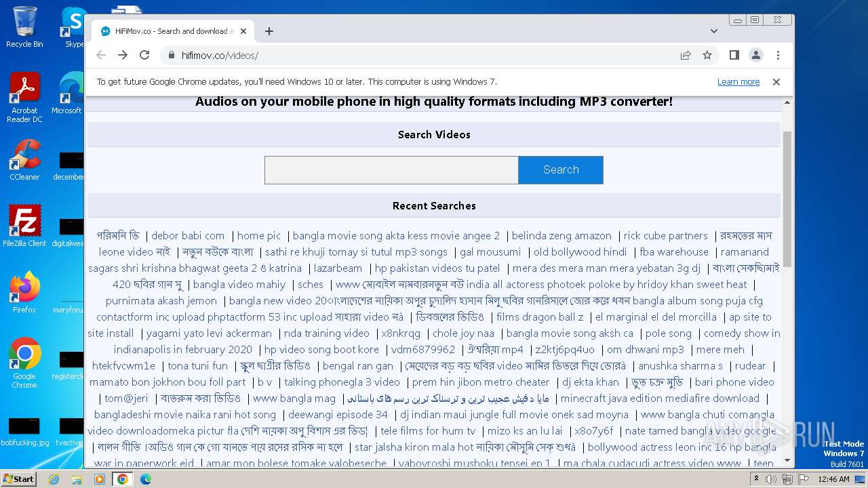The height and width of the screenshot is (488, 868).
Task: Open the Learn more link
Action: pyautogui.click(x=738, y=82)
